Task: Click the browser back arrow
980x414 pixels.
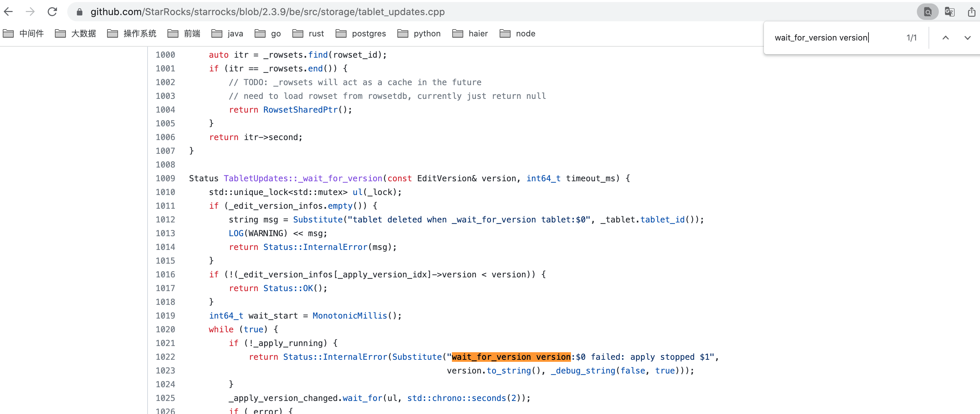Action: [8, 12]
